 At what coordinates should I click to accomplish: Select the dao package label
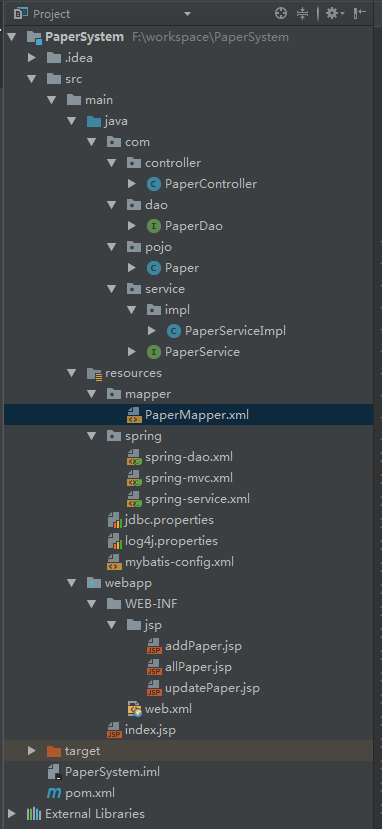point(156,205)
